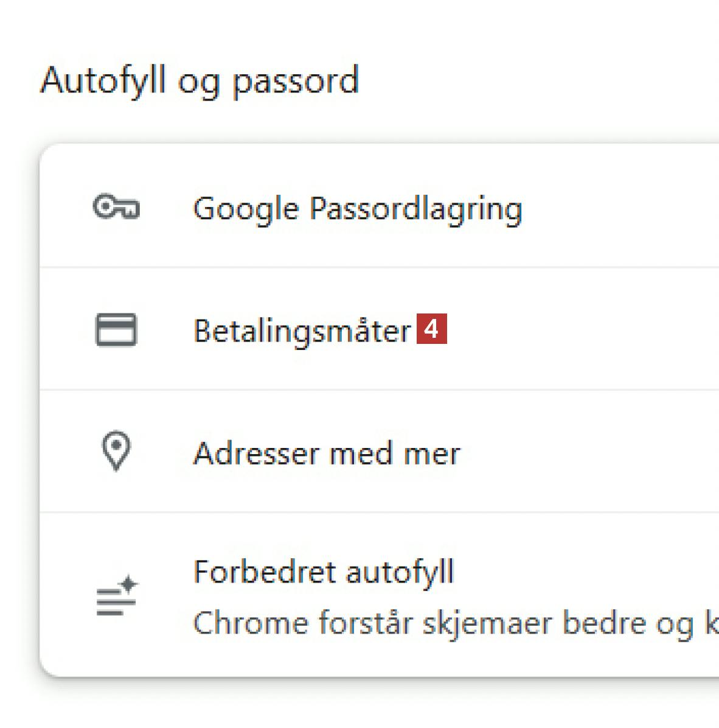The width and height of the screenshot is (719, 728).
Task: Click empty space right of Forbedret autofyll title
Action: click(584, 572)
